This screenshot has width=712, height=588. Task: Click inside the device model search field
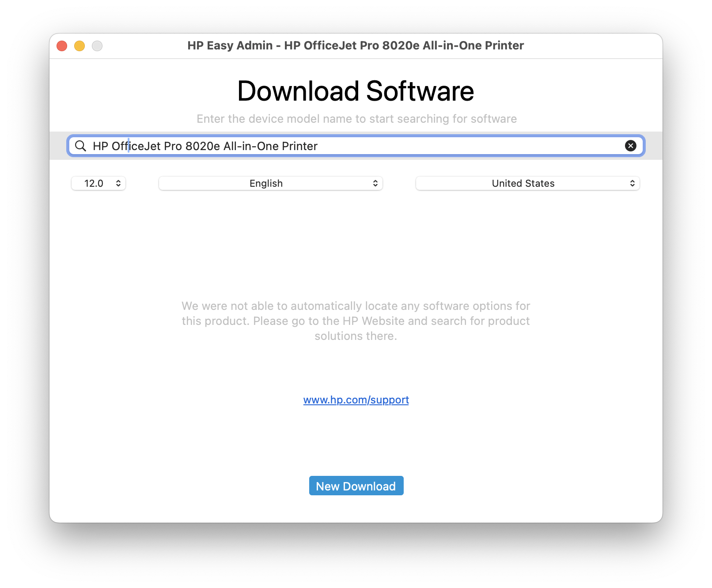coord(309,146)
